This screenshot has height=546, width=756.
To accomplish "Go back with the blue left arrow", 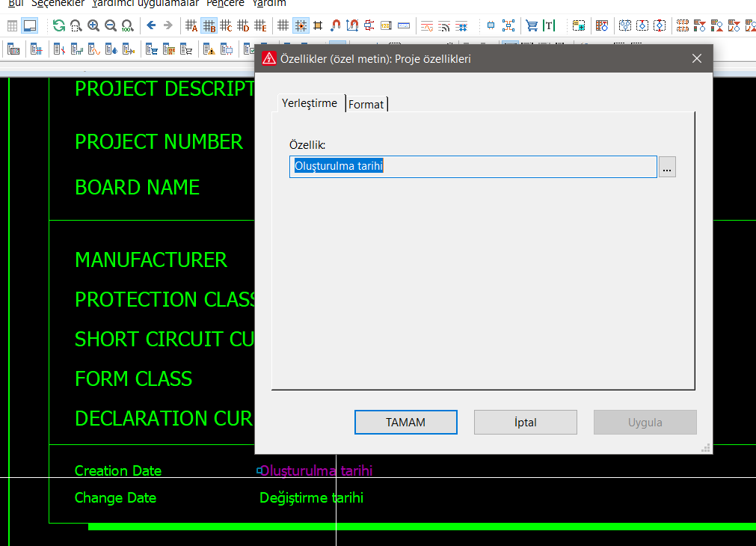I will 151,25.
